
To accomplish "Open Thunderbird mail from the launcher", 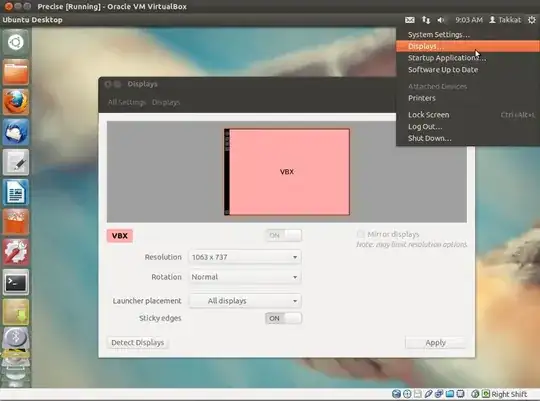I will pyautogui.click(x=15, y=132).
